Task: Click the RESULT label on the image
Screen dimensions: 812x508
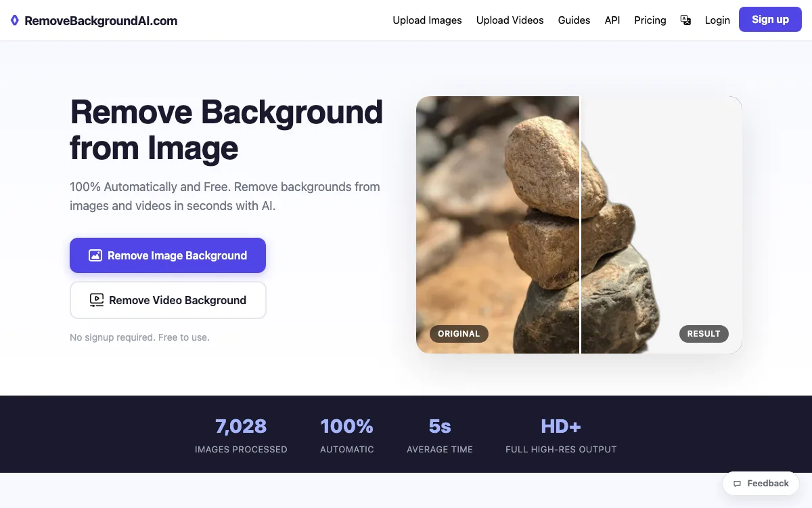Action: (704, 334)
